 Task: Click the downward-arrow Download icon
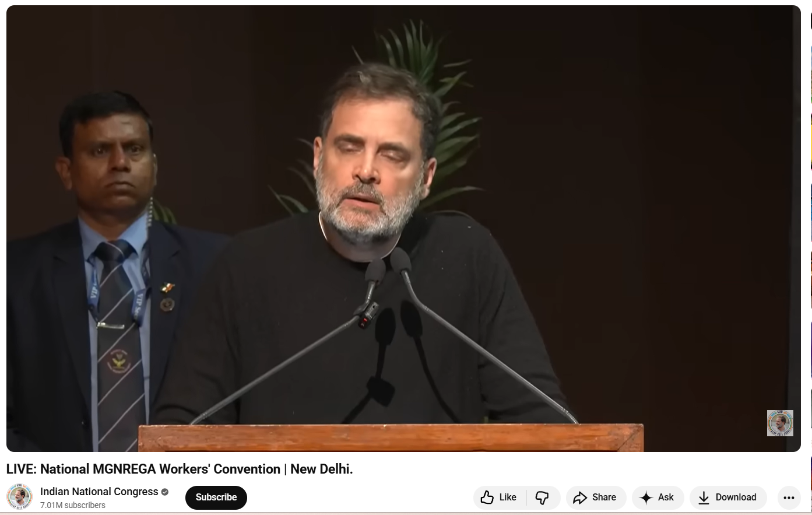pos(704,498)
